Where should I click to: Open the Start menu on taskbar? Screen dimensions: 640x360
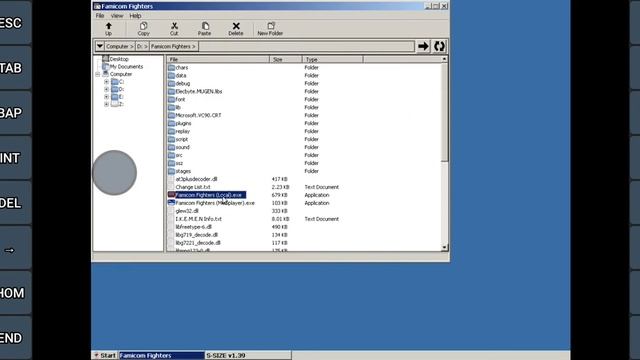click(105, 356)
